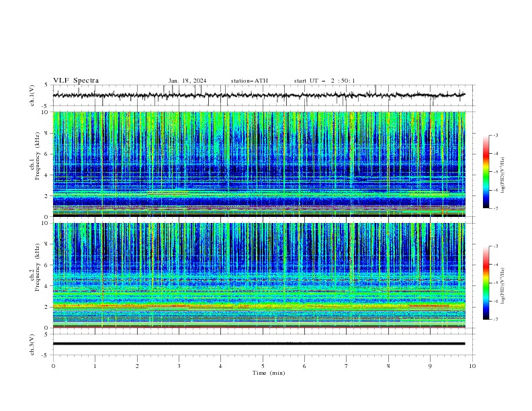Click time axis tick label "9"
The height and width of the screenshot is (411, 532).
click(430, 366)
